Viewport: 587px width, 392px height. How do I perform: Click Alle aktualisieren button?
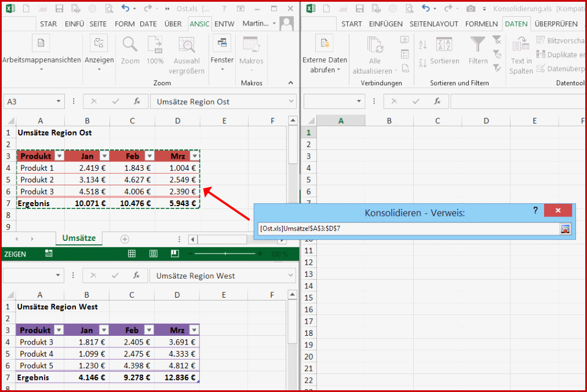pyautogui.click(x=375, y=56)
